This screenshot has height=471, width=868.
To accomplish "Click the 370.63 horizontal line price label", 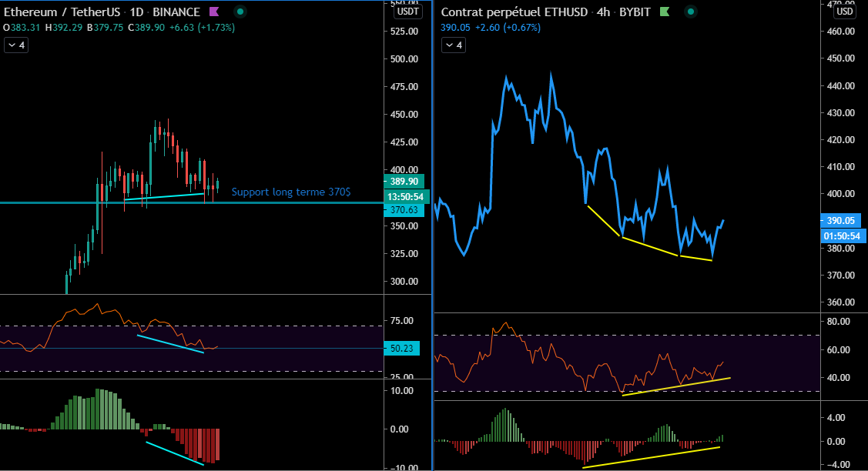I will pyautogui.click(x=404, y=210).
